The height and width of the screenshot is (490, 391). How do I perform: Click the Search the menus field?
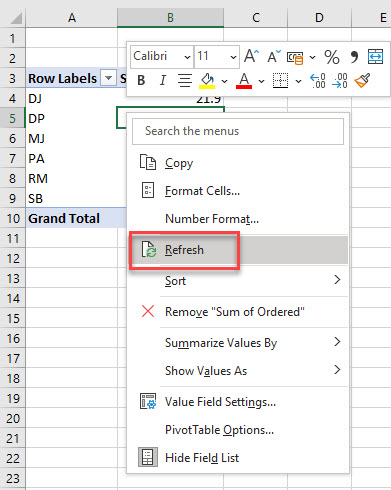coord(238,131)
